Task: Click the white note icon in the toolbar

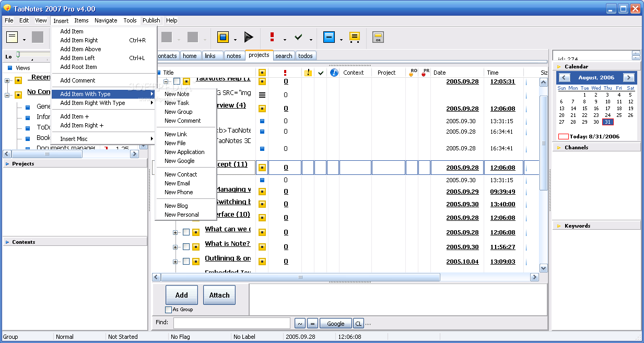Action: [12, 37]
